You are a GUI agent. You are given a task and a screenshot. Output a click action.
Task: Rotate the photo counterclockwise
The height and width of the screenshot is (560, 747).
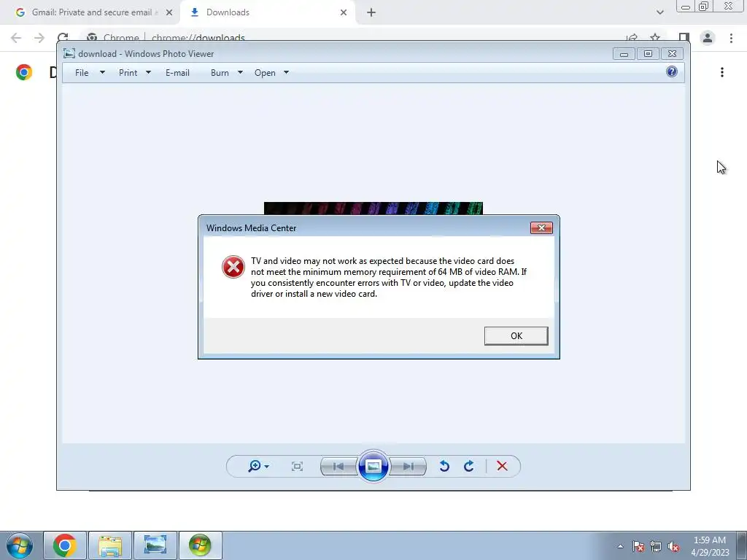444,466
